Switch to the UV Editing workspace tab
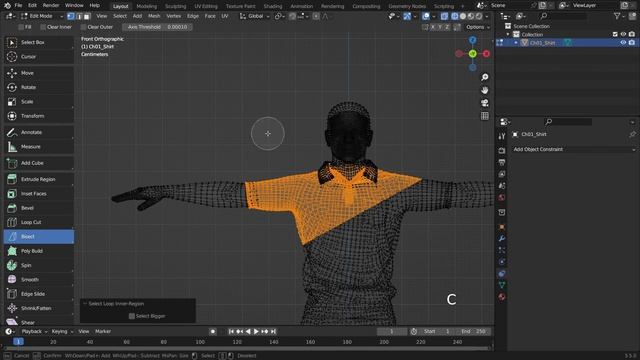This screenshot has width=640, height=360. (206, 6)
